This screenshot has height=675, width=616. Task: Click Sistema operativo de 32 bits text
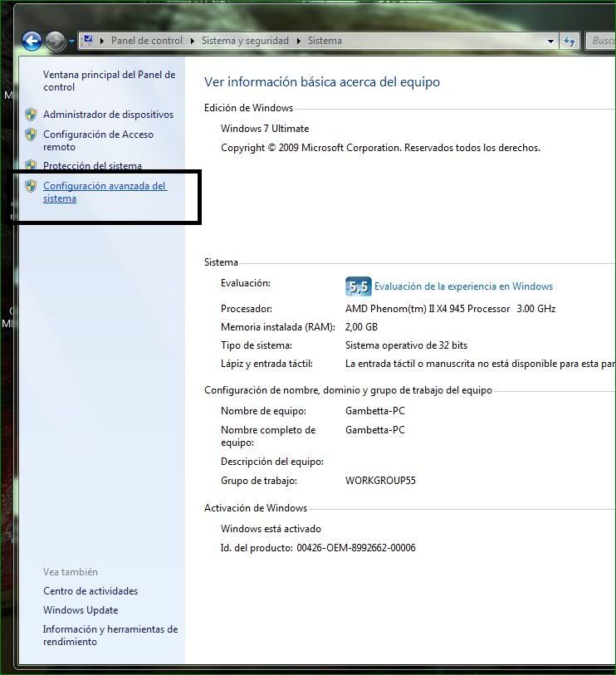406,345
